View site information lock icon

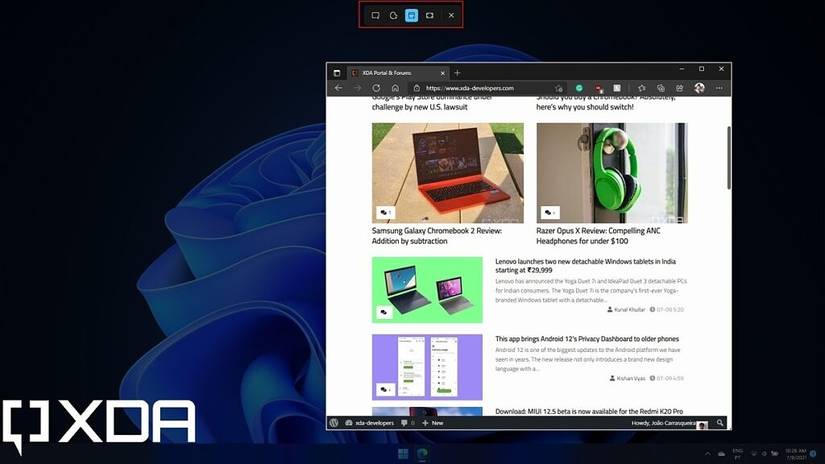click(417, 88)
